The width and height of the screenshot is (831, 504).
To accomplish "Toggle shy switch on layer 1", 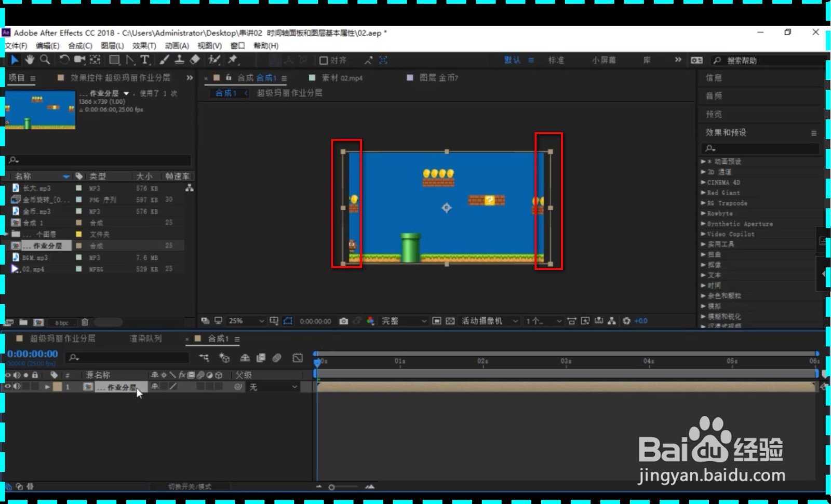I will (x=155, y=387).
